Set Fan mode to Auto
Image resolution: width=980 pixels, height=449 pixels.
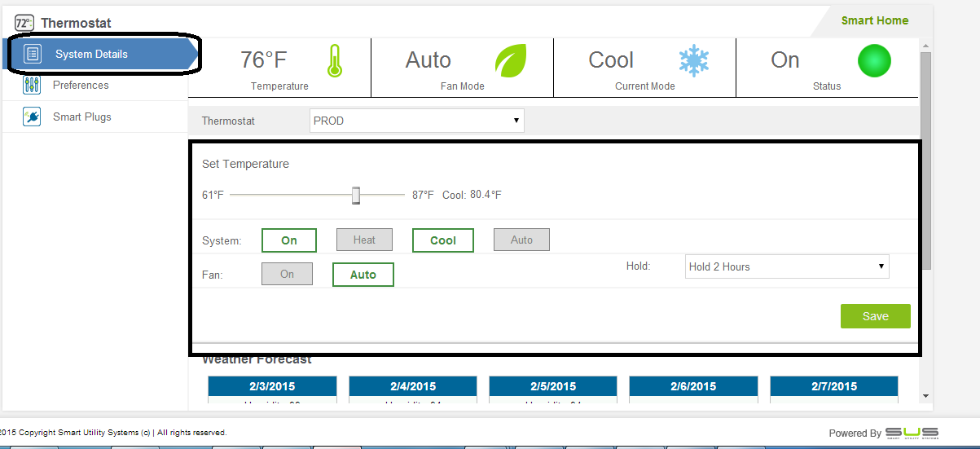[363, 275]
